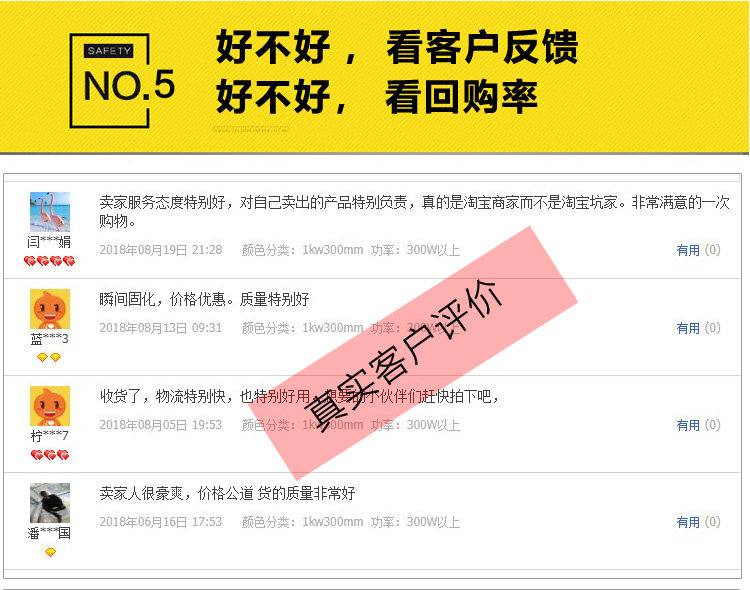Click review starting 收货了，物流特别快
The height and width of the screenshot is (590, 750).
click(299, 396)
